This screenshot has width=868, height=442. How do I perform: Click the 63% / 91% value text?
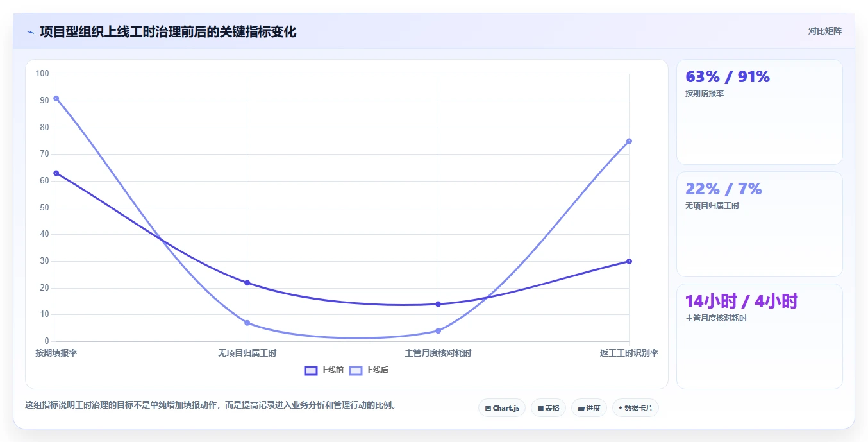point(728,77)
